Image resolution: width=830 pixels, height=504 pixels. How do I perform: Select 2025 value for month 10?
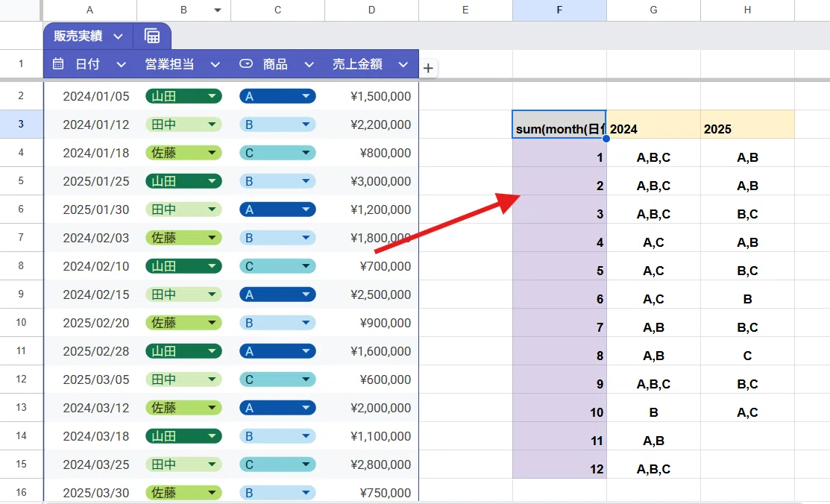click(747, 408)
